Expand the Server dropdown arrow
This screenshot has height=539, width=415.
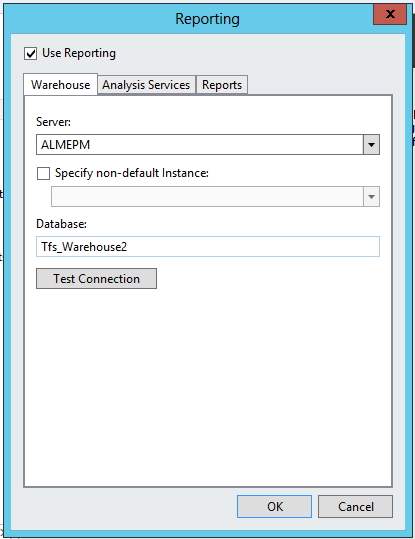pos(371,145)
